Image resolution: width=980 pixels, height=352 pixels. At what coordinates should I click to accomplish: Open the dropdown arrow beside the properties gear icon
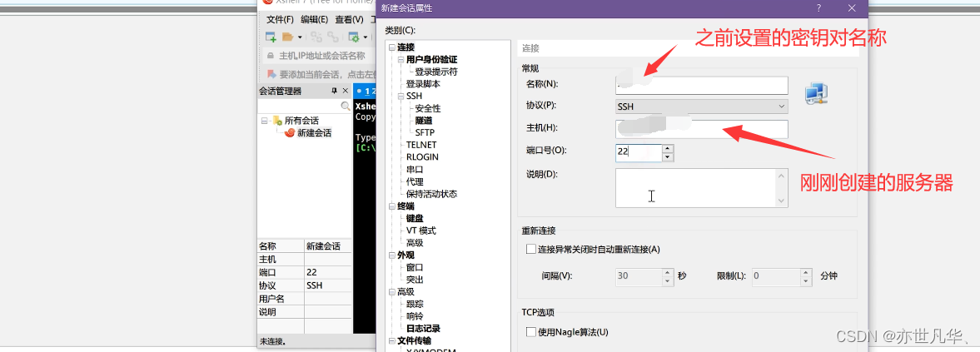point(366,37)
